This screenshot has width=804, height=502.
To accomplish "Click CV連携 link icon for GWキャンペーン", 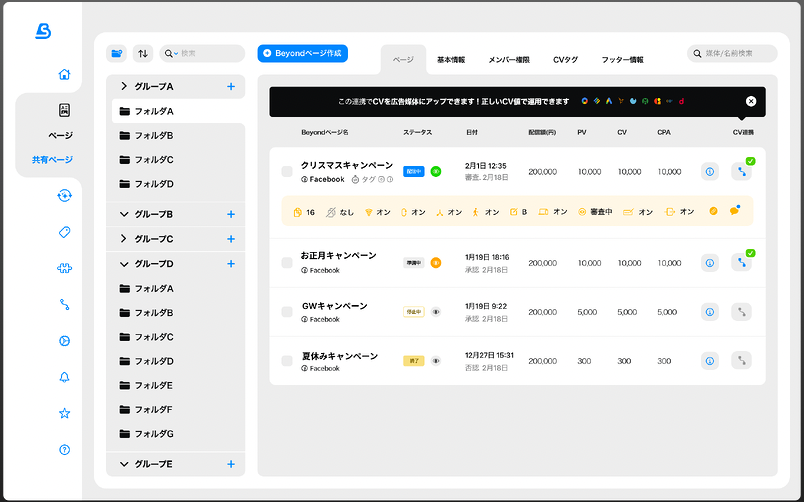I will tap(741, 312).
